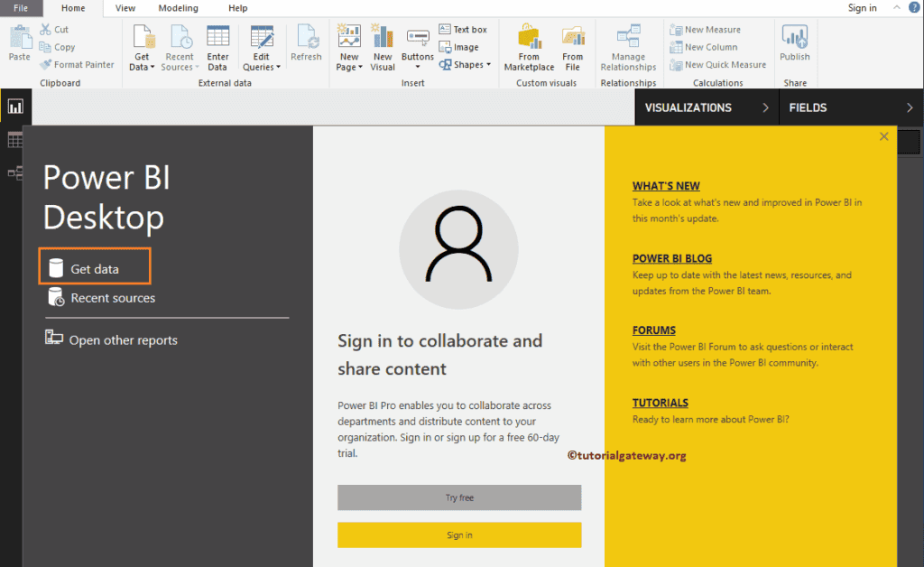Collapse the ribbon with the caret
Image resolution: width=924 pixels, height=567 pixels.
896,7
